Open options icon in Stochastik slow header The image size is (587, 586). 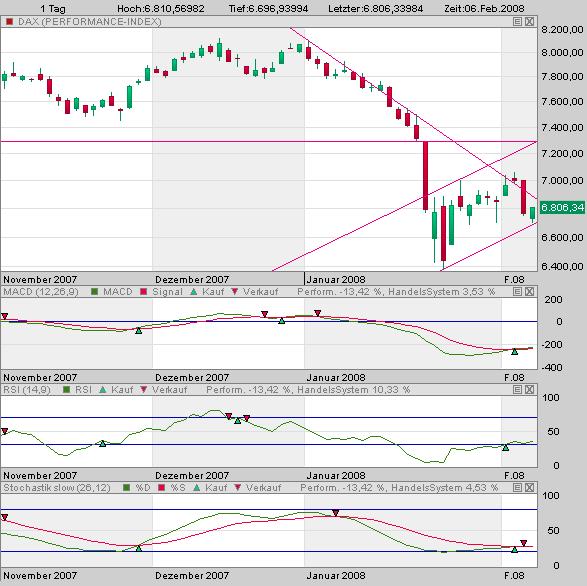click(x=517, y=488)
